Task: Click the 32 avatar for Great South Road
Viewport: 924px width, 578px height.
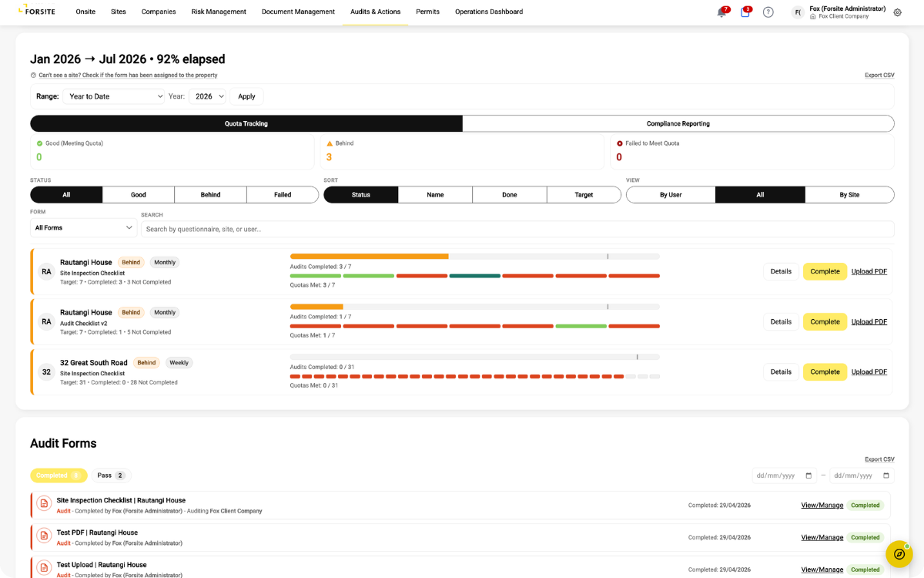Action: pos(46,371)
